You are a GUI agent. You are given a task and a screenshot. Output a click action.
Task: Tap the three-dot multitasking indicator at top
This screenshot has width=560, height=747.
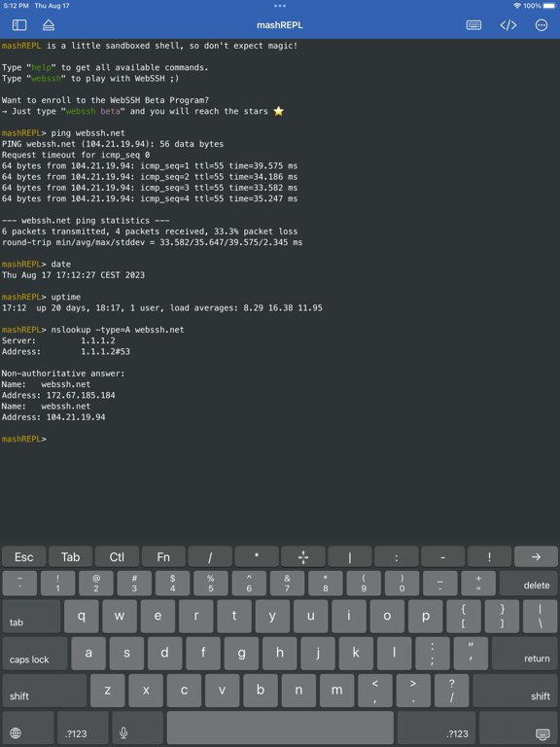click(x=280, y=6)
